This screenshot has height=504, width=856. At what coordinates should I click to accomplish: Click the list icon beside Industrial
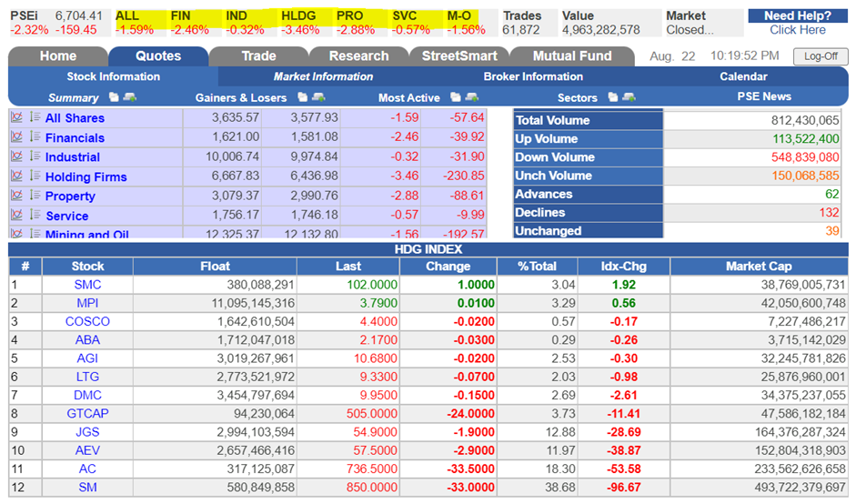click(x=35, y=156)
